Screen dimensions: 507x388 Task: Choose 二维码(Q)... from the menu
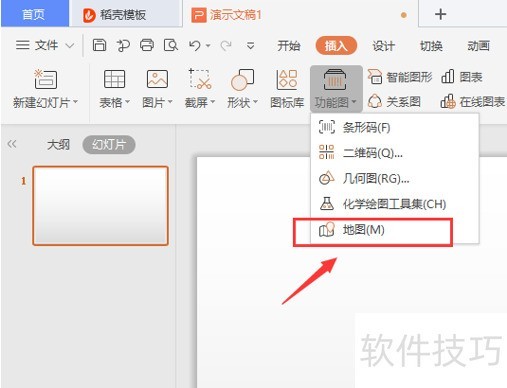[x=395, y=153]
